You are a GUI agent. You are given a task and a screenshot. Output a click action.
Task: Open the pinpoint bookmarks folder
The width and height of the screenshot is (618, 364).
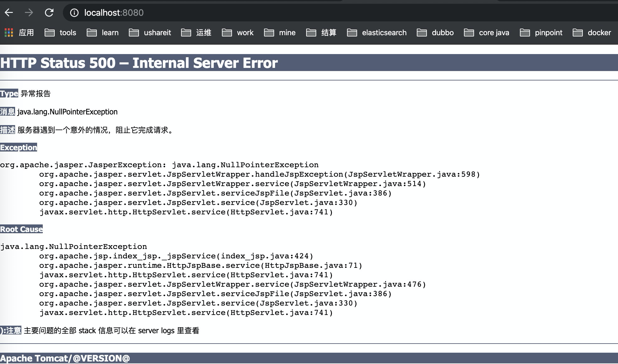point(548,33)
